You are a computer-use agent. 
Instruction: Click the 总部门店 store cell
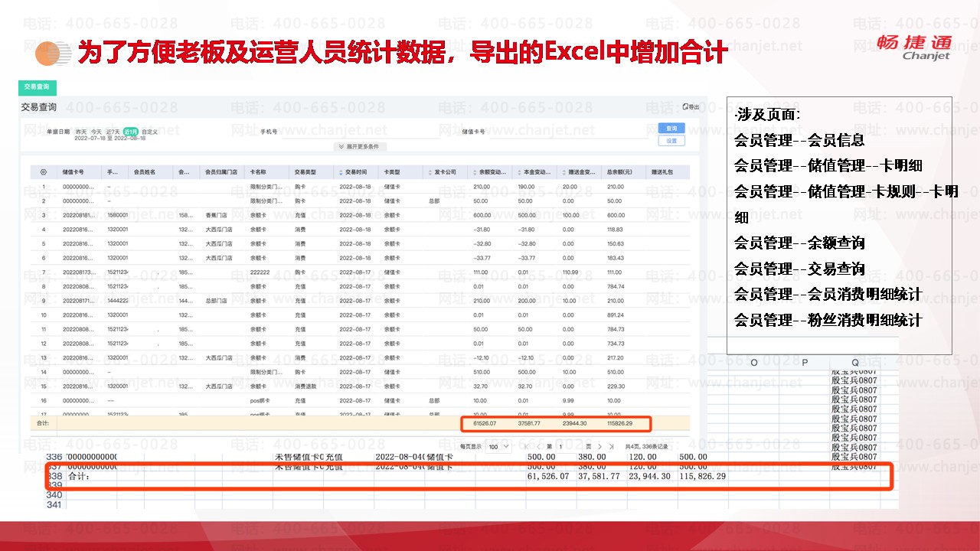(217, 301)
